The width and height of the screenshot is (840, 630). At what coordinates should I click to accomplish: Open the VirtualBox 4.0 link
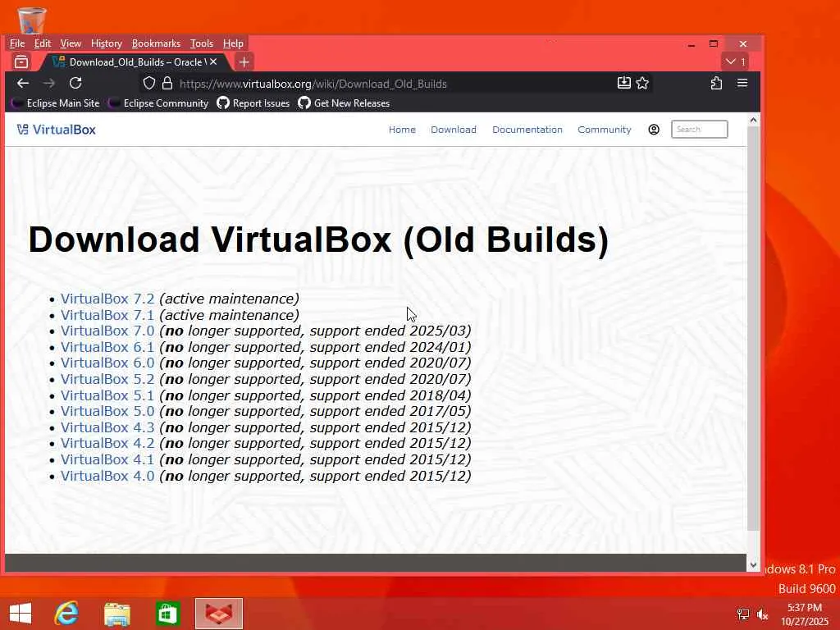[107, 476]
